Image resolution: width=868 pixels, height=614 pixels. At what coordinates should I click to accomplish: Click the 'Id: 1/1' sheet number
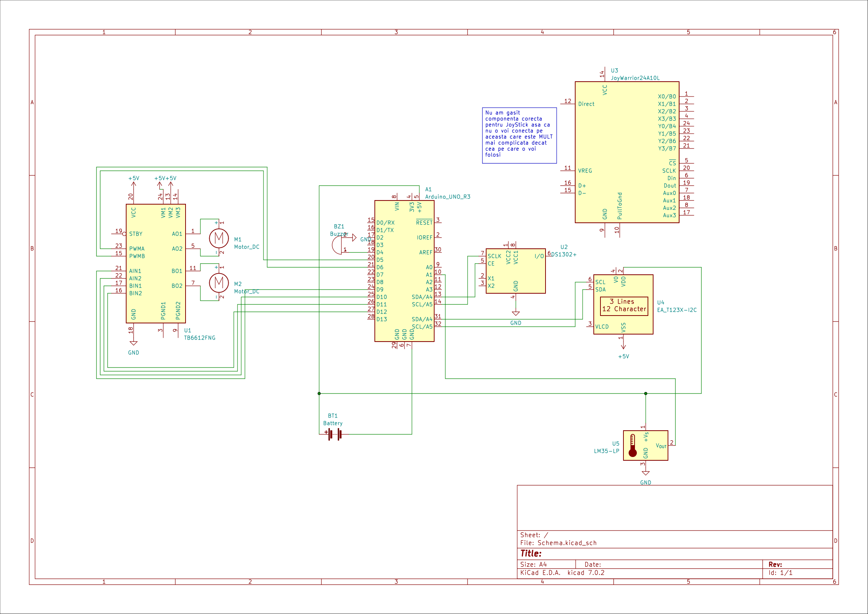(x=780, y=573)
